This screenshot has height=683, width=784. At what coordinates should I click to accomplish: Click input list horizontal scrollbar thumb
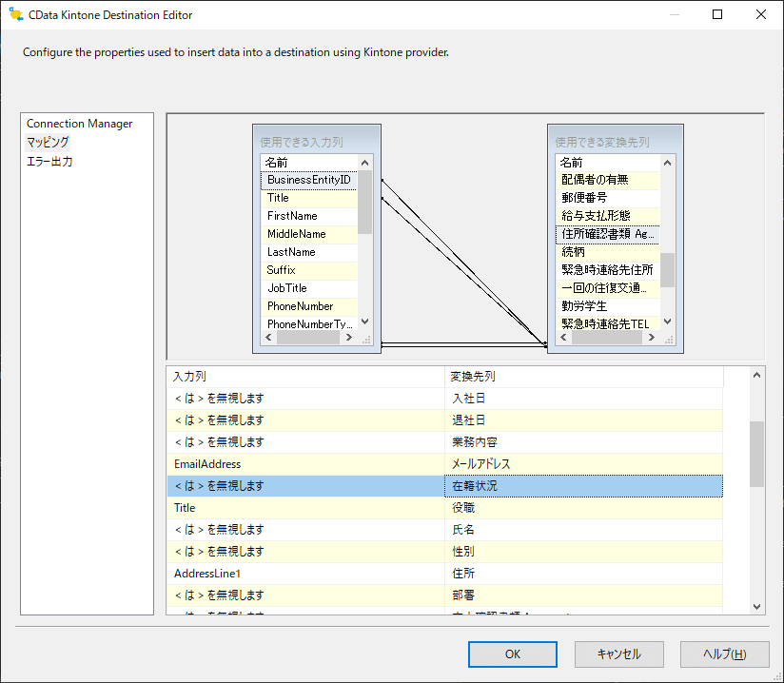click(308, 338)
